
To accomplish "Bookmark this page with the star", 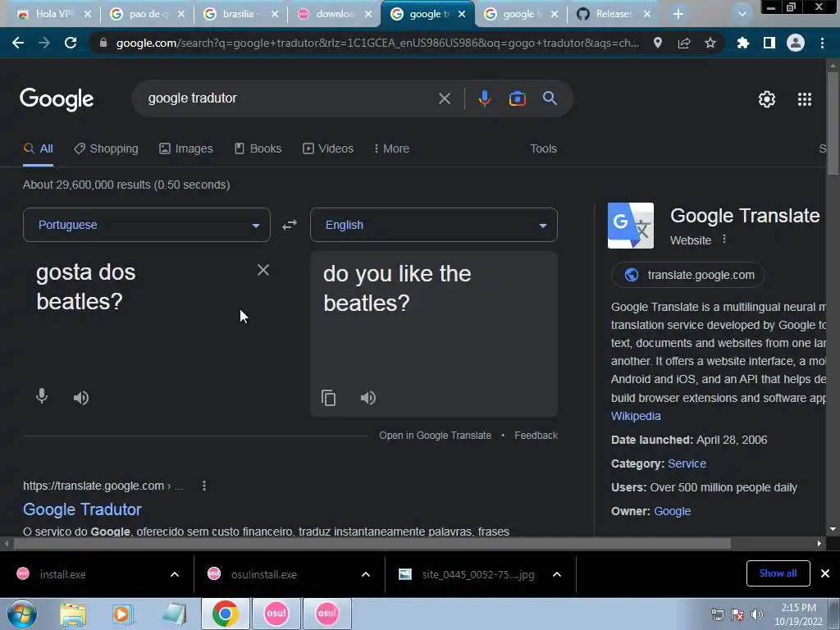I will [x=710, y=43].
